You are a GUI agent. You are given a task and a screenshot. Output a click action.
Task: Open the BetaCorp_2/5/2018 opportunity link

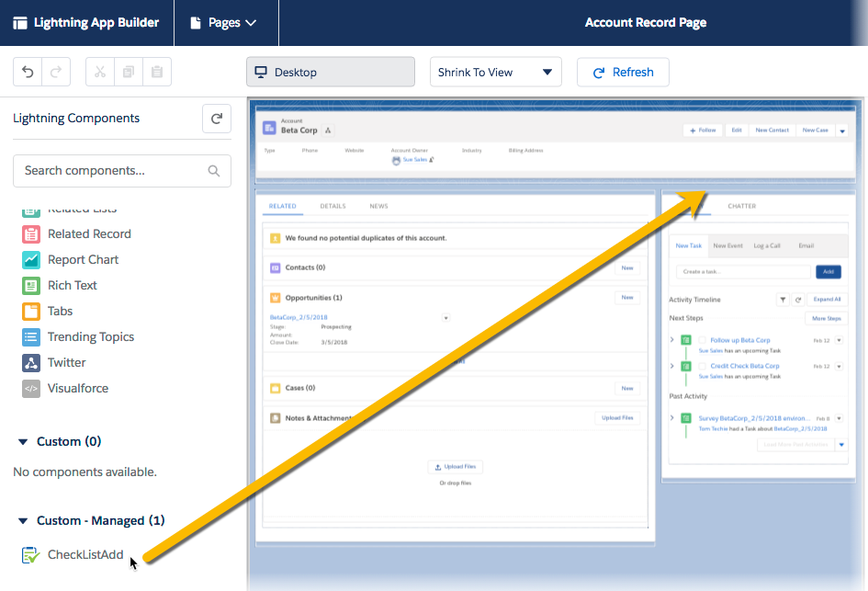pos(299,317)
